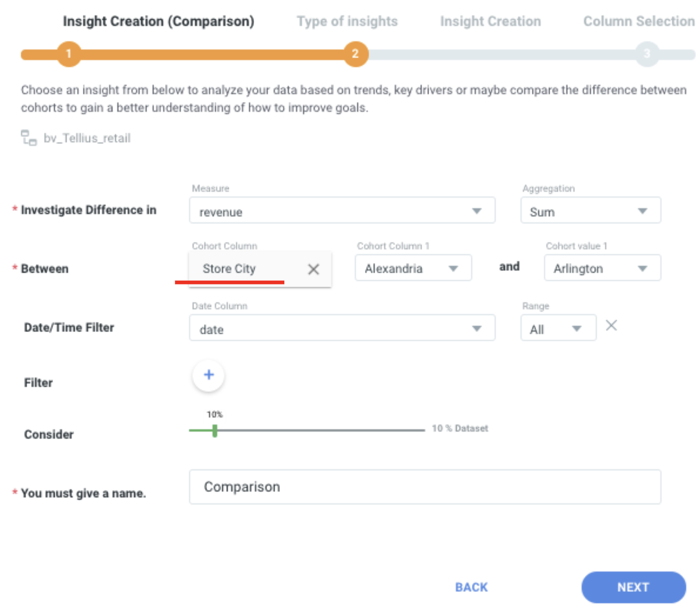Open the revenue Measure dropdown
Image resolution: width=700 pixels, height=614 pixels.
coord(342,211)
